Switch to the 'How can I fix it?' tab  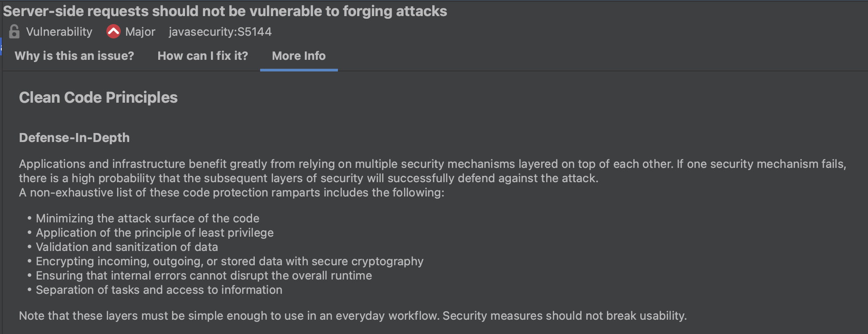click(202, 56)
